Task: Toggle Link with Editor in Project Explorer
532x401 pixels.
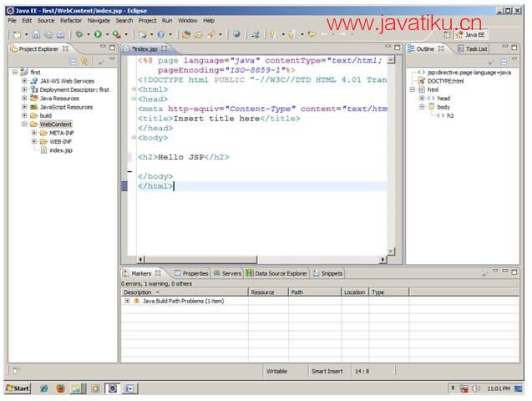Action: (x=84, y=62)
